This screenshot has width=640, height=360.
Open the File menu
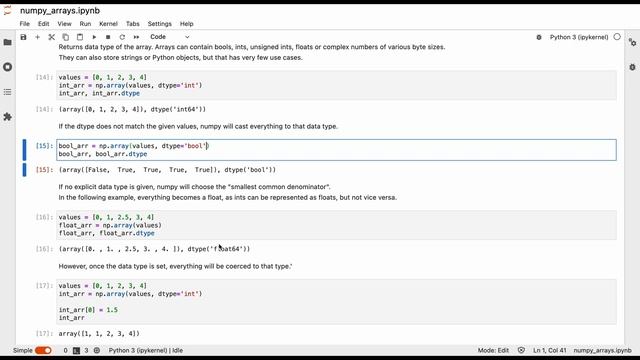click(x=24, y=24)
